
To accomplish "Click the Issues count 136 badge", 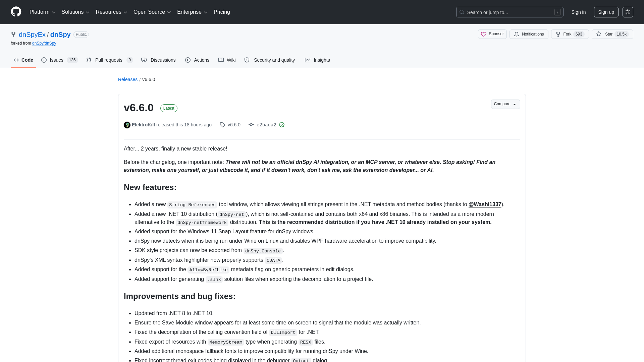I will pos(72,60).
